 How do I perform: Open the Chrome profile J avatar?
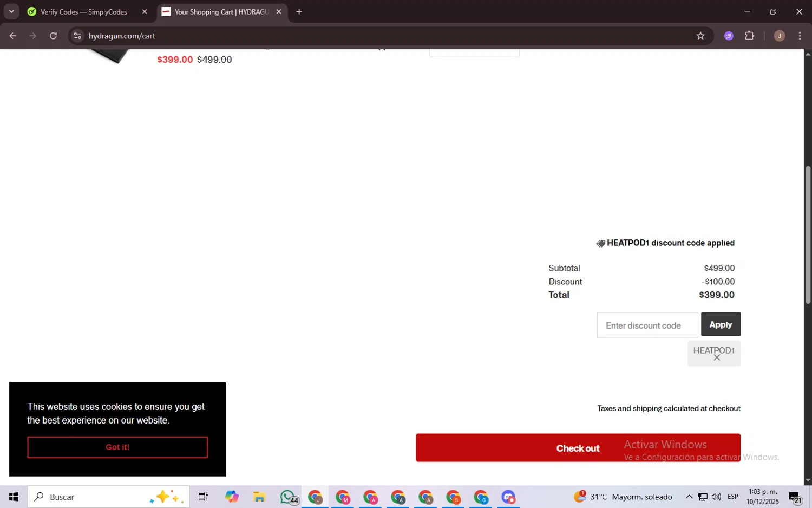(780, 36)
